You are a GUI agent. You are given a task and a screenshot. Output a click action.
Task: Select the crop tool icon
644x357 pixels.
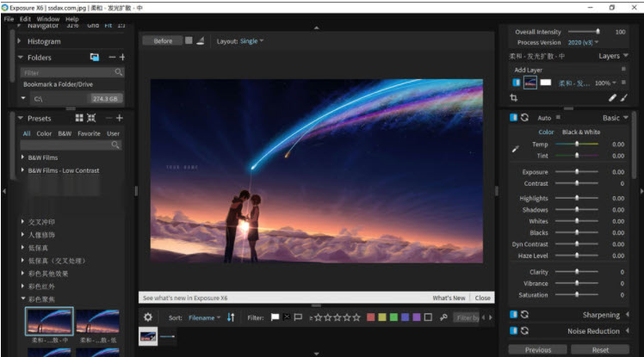(514, 98)
